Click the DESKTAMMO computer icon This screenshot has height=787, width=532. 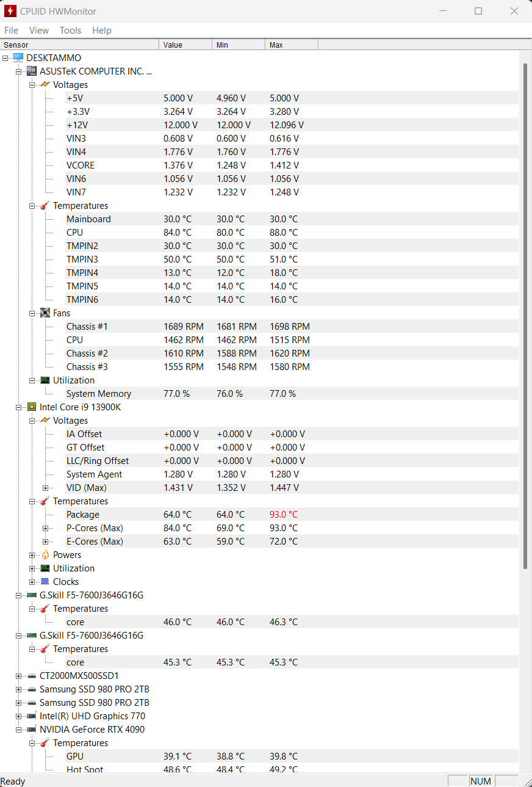[18, 58]
